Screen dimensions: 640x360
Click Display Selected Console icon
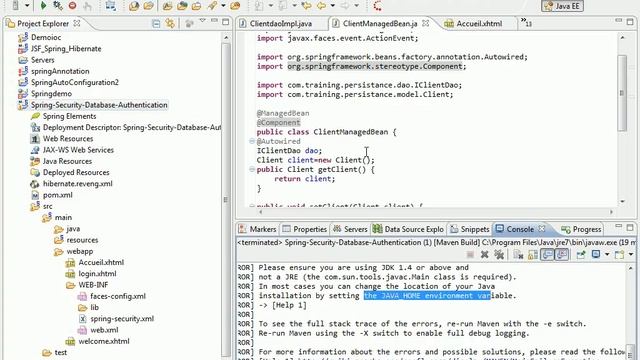pos(596,254)
